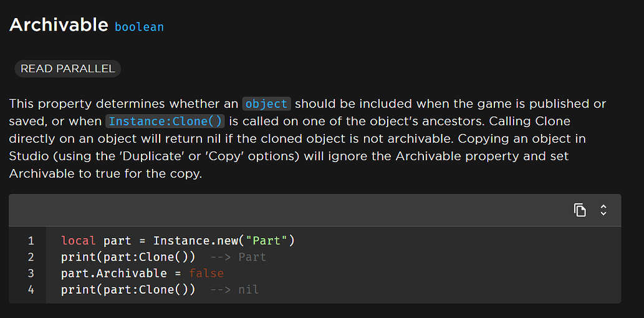The width and height of the screenshot is (644, 318).
Task: Select line number 3 in the gutter
Action: point(31,273)
